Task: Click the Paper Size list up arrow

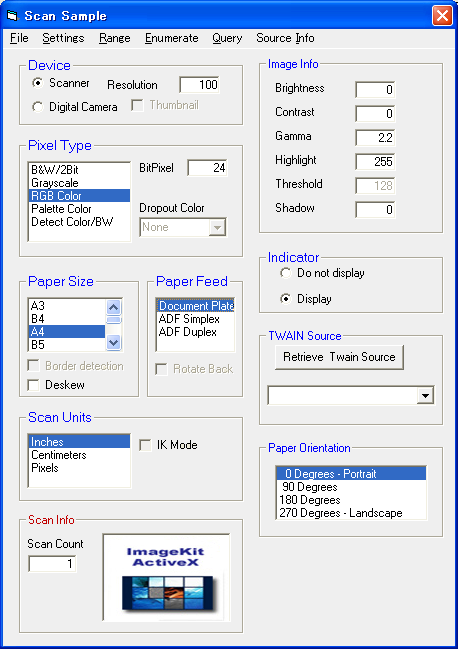Action: [x=113, y=307]
